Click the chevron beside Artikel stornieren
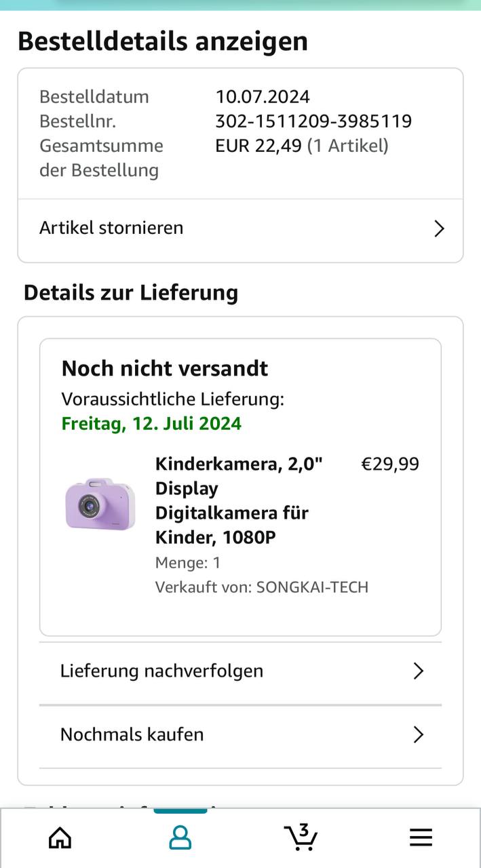Viewport: 481px width, 868px height. coord(439,229)
